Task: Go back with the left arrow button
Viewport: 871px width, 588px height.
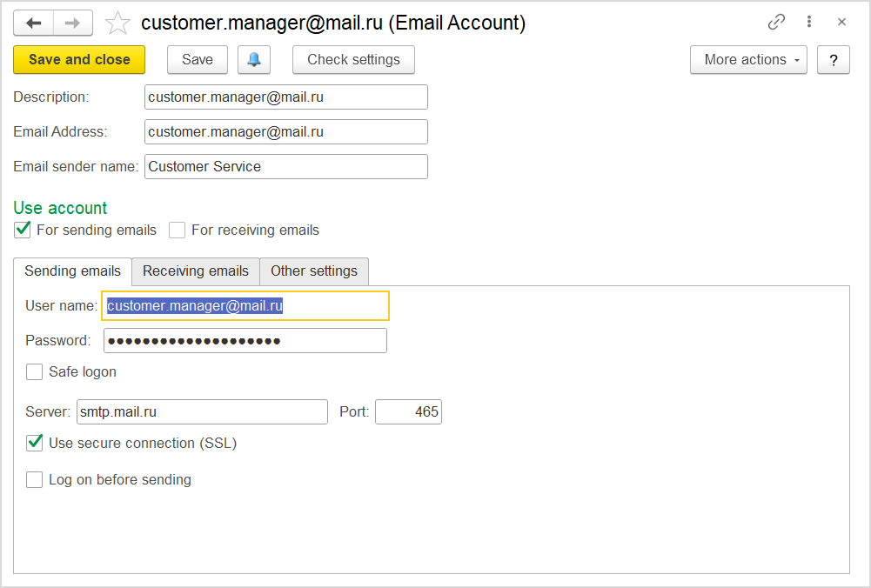Action: [x=34, y=23]
